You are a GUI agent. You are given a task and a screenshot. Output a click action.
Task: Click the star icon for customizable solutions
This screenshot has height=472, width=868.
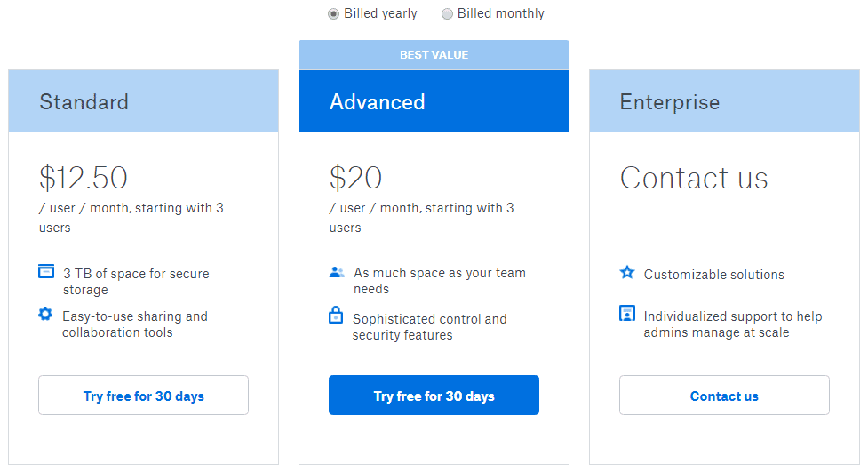click(x=627, y=272)
